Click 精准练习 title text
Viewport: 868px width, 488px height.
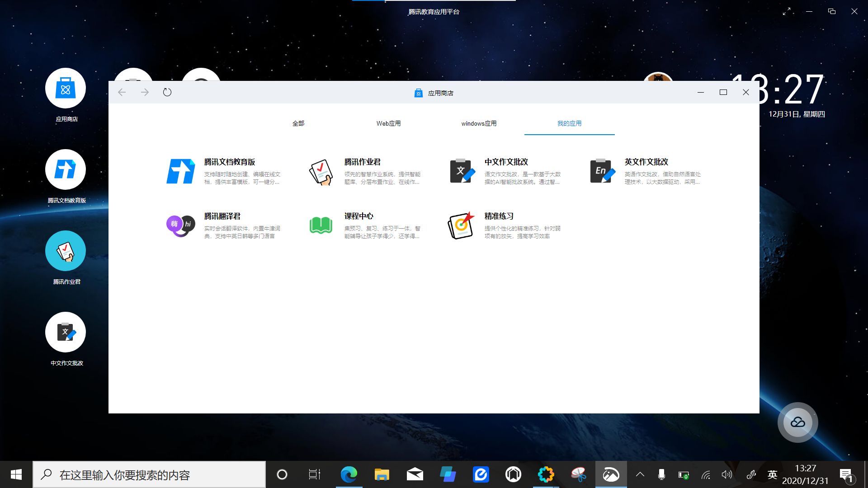(x=499, y=216)
